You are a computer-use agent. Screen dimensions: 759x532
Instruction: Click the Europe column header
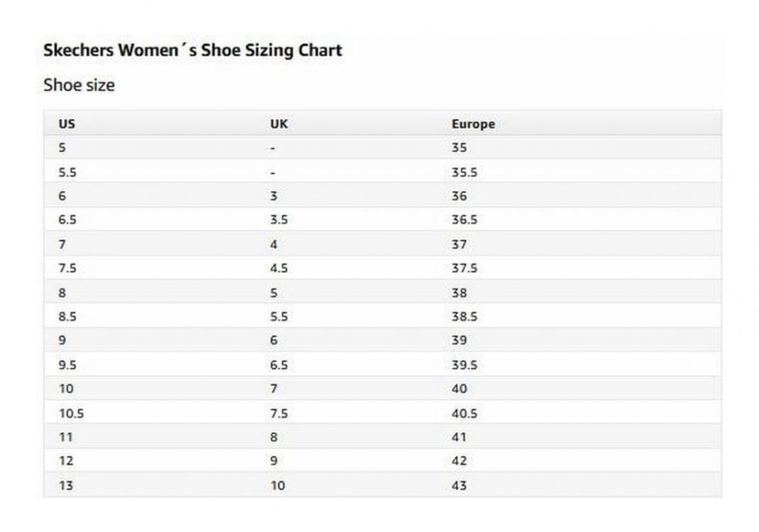pos(473,124)
